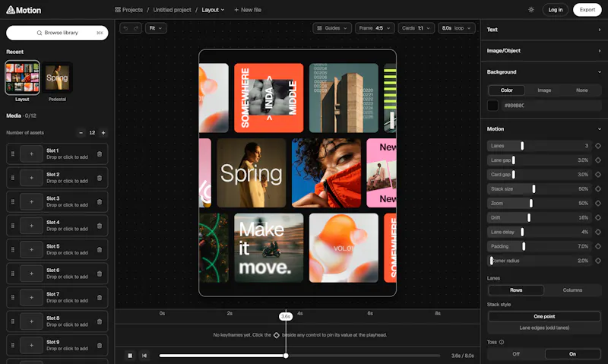
Task: Open the 8.0s loop duration dropdown
Action: (457, 28)
